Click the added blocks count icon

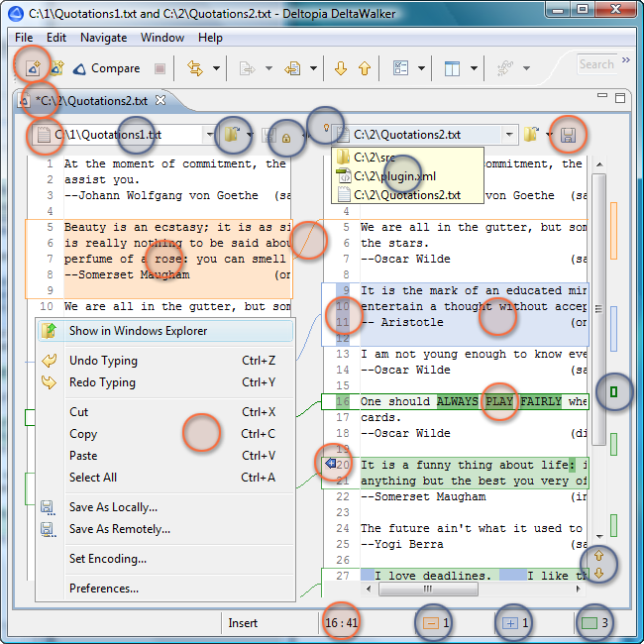[510, 623]
